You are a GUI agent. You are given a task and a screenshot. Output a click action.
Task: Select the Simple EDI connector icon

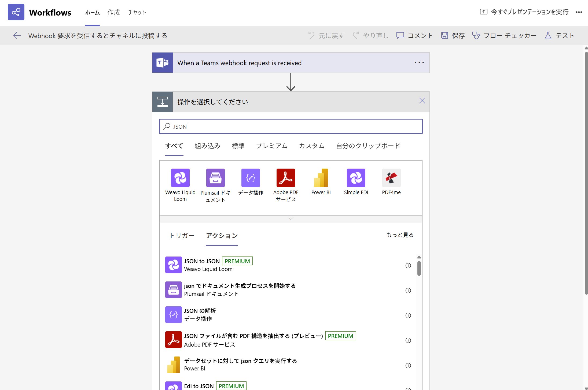(356, 178)
